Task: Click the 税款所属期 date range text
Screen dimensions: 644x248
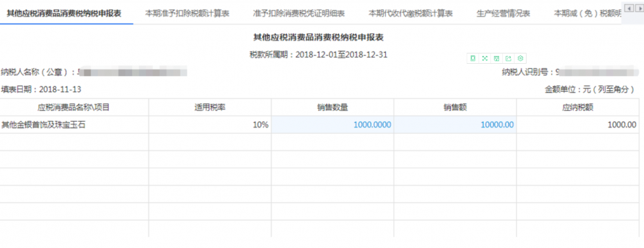Action: (318, 55)
